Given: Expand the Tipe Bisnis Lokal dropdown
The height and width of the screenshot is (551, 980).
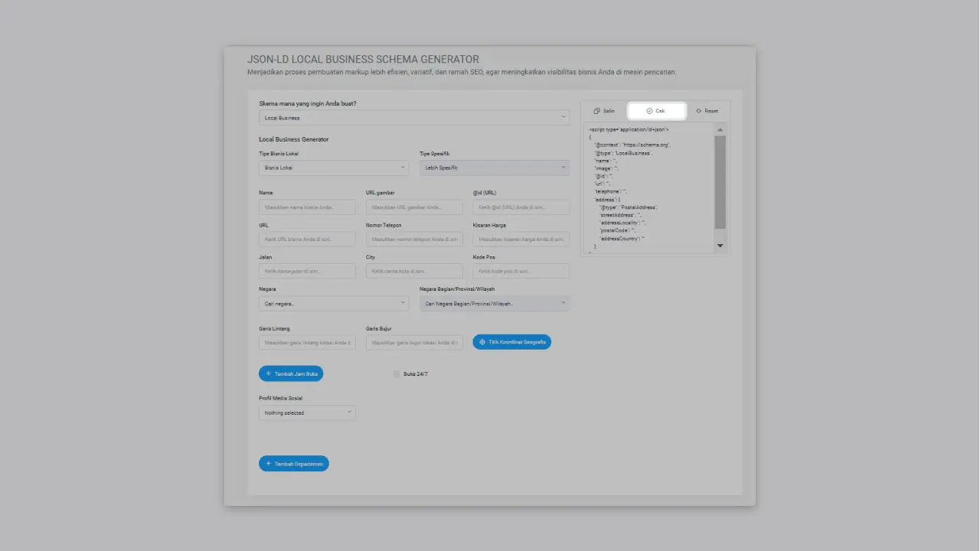Looking at the screenshot, I should [333, 167].
